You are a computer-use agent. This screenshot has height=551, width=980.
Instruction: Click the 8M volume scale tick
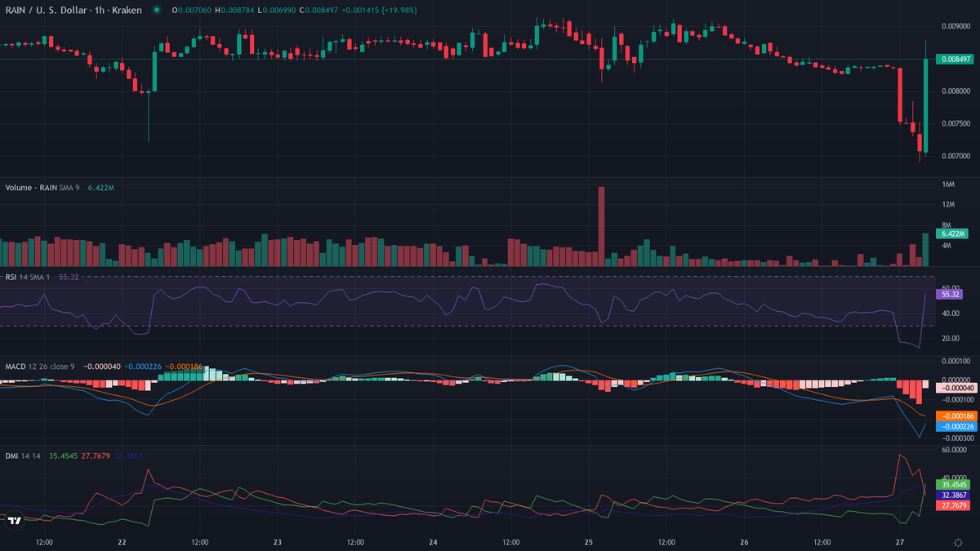(x=946, y=225)
